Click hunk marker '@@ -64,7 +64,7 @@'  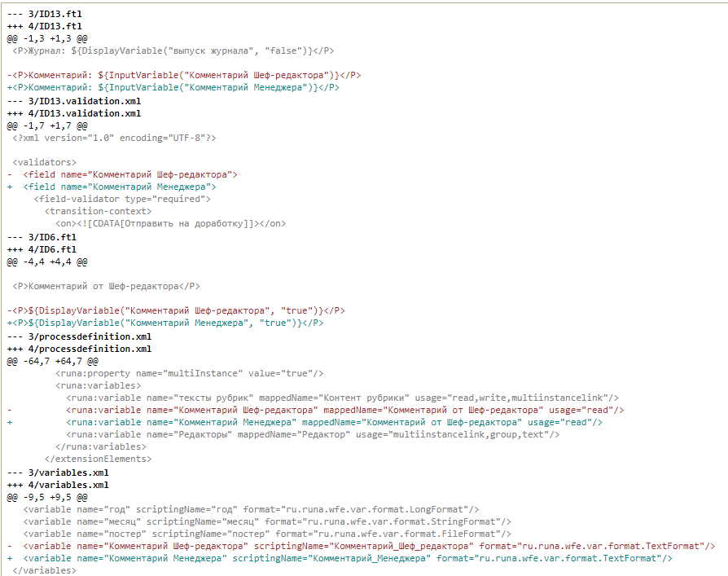point(52,362)
